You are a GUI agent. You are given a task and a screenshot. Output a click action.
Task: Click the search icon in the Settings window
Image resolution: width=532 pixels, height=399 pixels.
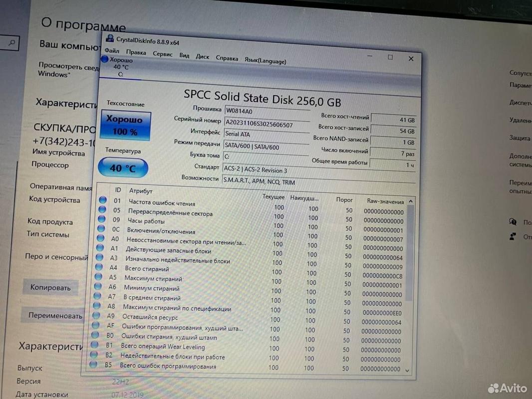click(12, 43)
